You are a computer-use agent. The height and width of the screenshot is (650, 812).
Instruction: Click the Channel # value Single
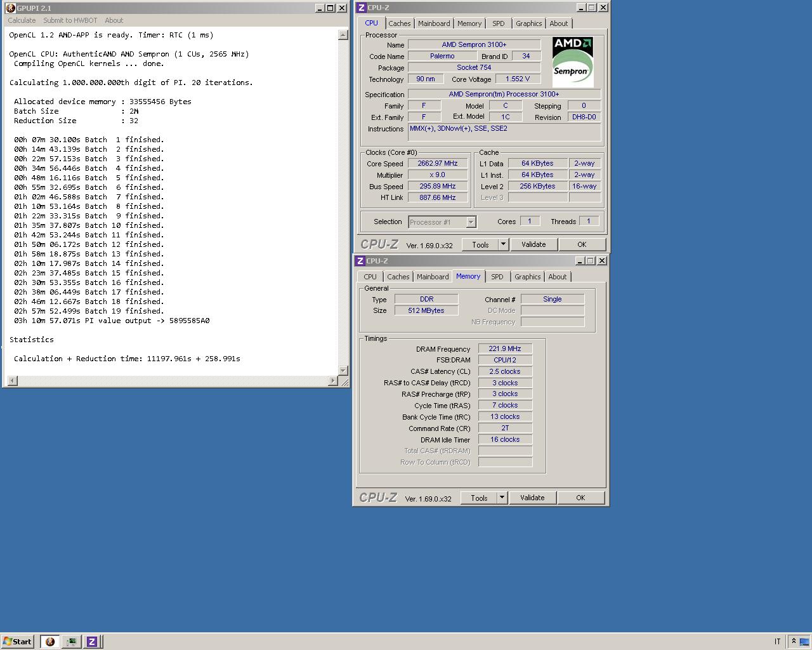pos(553,299)
